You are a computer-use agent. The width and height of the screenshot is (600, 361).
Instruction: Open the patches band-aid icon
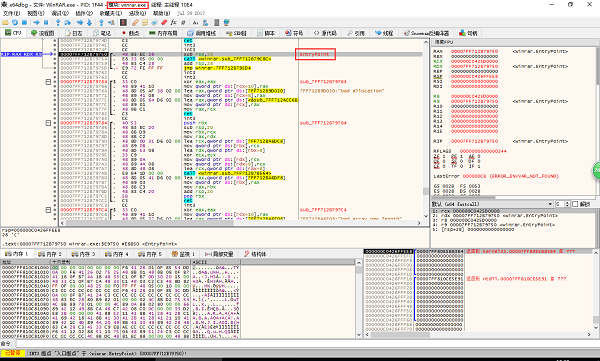(135, 23)
